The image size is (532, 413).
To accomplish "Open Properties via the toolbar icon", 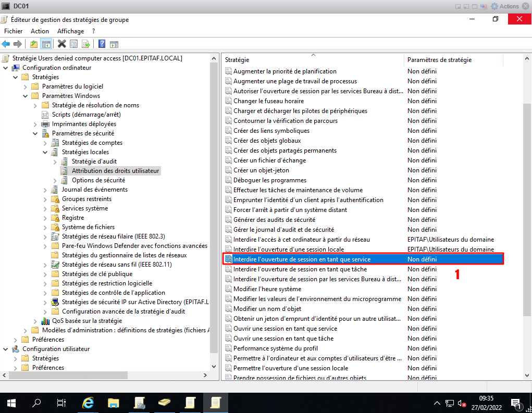I will coord(73,44).
